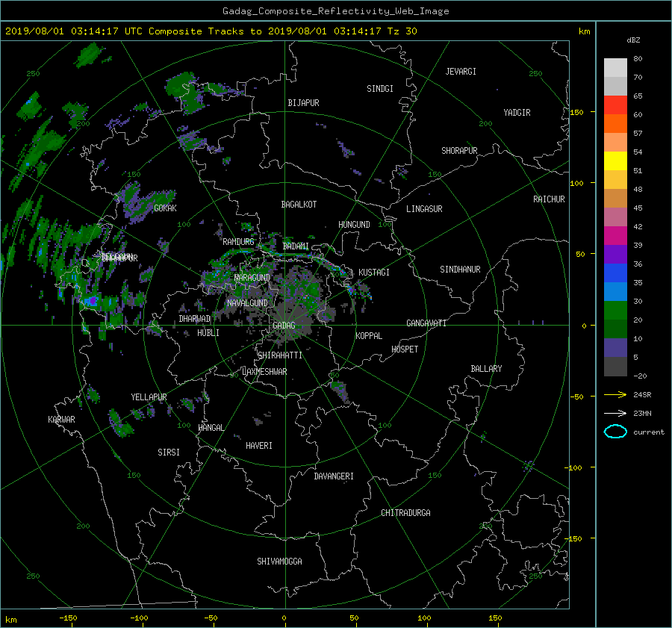Image resolution: width=672 pixels, height=628 pixels.
Task: Click the BADAMI city label
Action: (296, 246)
